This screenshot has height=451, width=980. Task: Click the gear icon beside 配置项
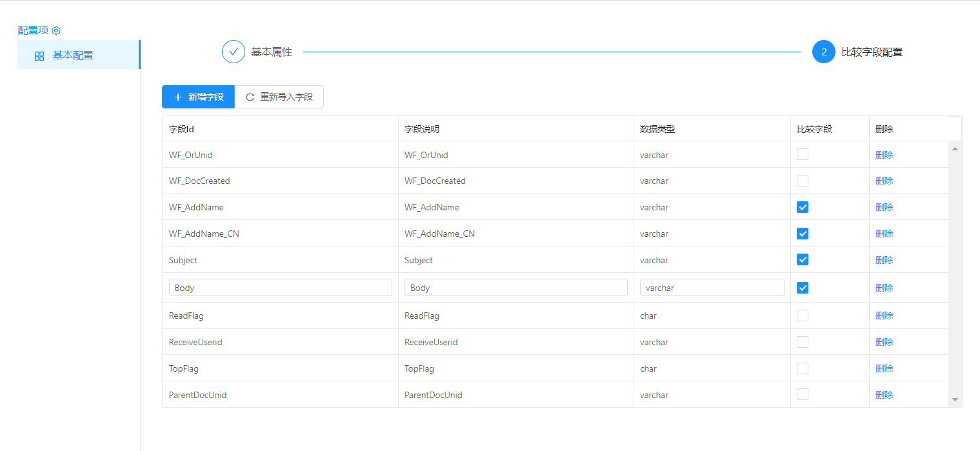coord(56,30)
